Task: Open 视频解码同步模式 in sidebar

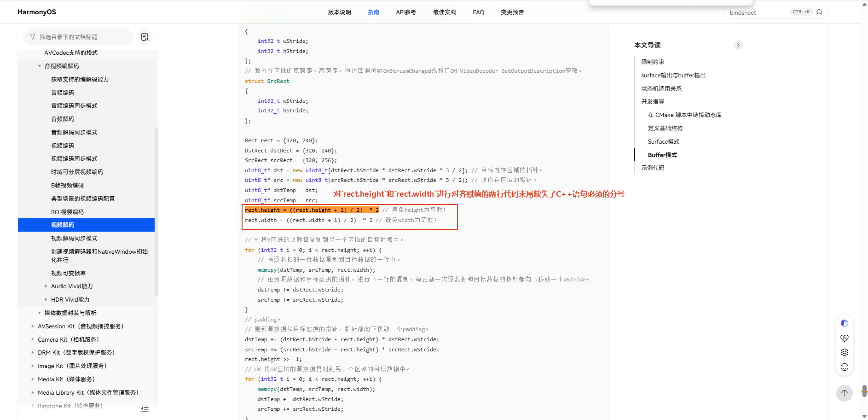Action: [74, 238]
